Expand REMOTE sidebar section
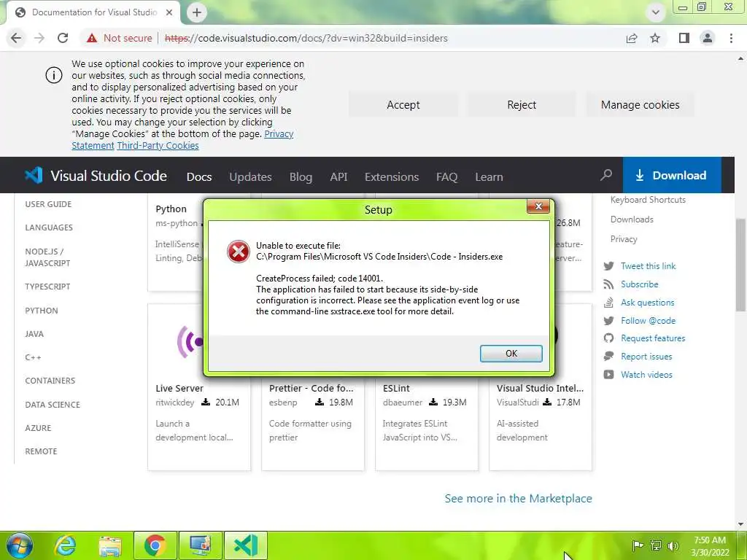 click(41, 451)
